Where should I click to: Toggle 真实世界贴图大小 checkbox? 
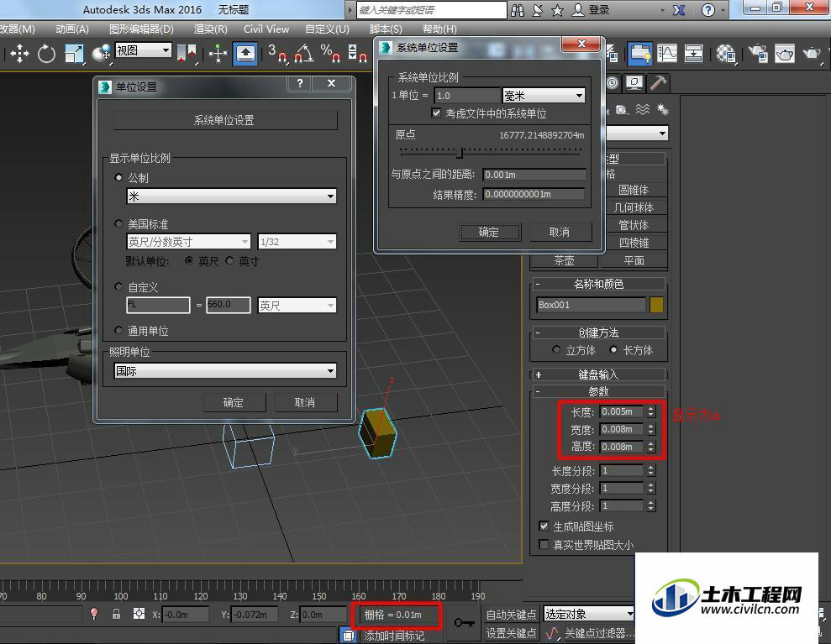pyautogui.click(x=544, y=544)
